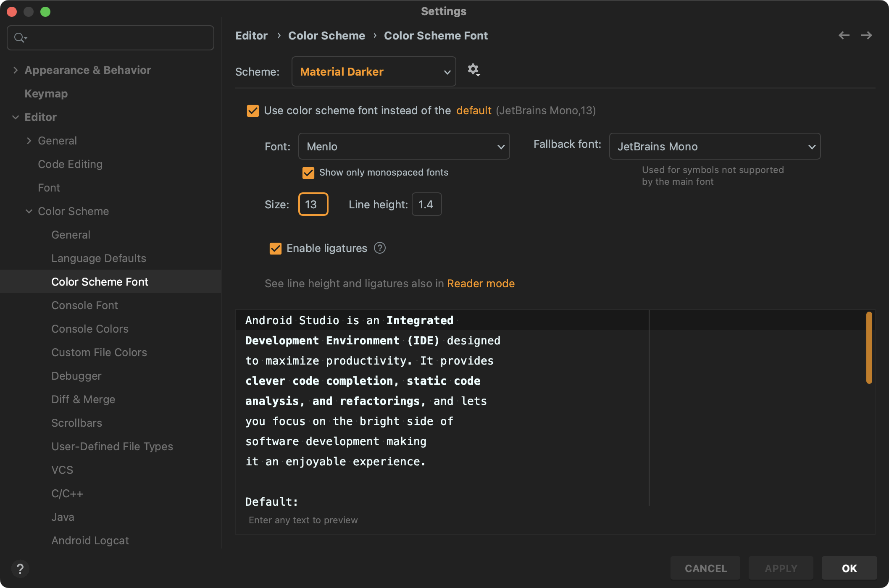889x588 pixels.
Task: Click the Line height input field
Action: [426, 205]
